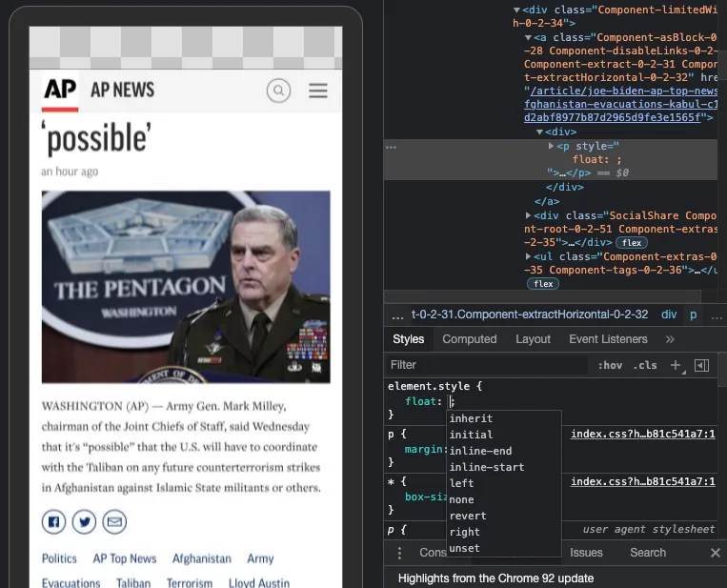This screenshot has width=727, height=588.
Task: Open the Lloyd Austin tag link
Action: [259, 583]
